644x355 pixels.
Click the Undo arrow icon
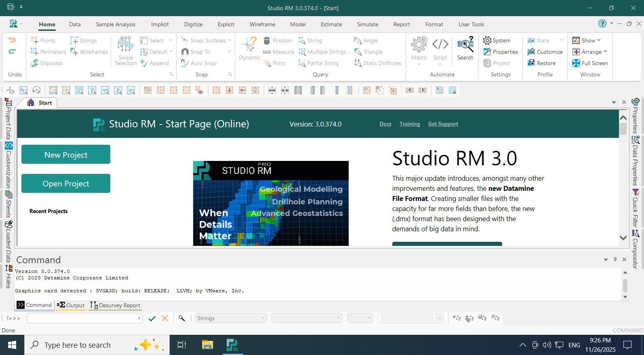(x=12, y=40)
